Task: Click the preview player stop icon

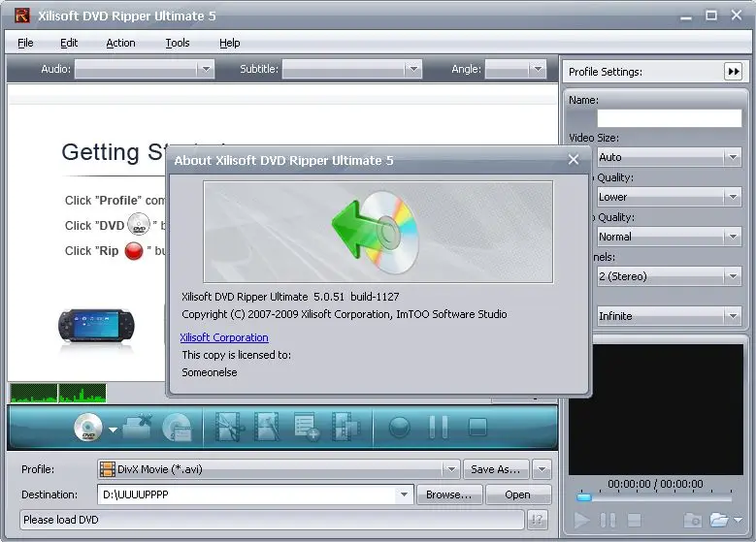Action: pyautogui.click(x=634, y=521)
